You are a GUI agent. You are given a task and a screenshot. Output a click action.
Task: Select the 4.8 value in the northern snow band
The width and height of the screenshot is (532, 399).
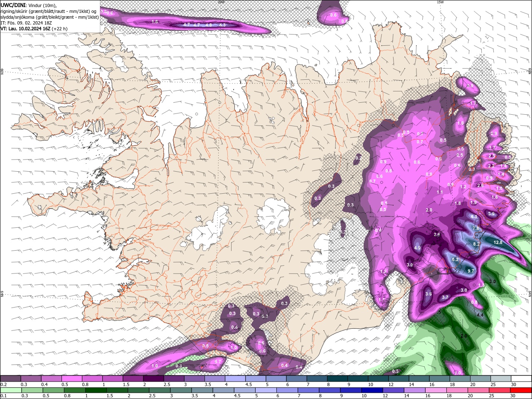click(209, 25)
